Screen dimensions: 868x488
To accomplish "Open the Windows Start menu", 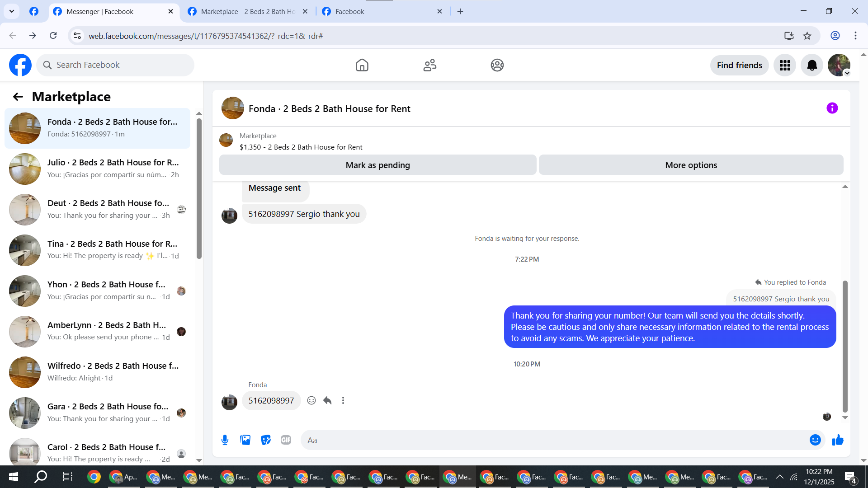I will coord(14,477).
